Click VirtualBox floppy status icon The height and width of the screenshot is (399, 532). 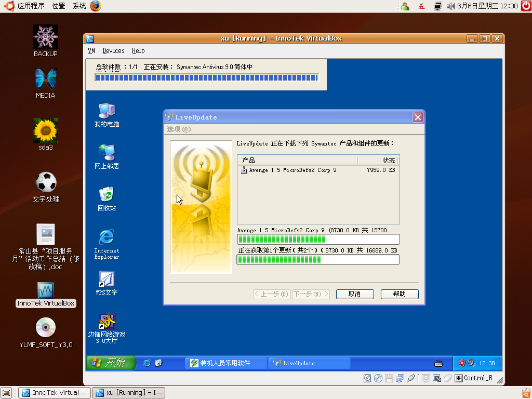pos(389,378)
